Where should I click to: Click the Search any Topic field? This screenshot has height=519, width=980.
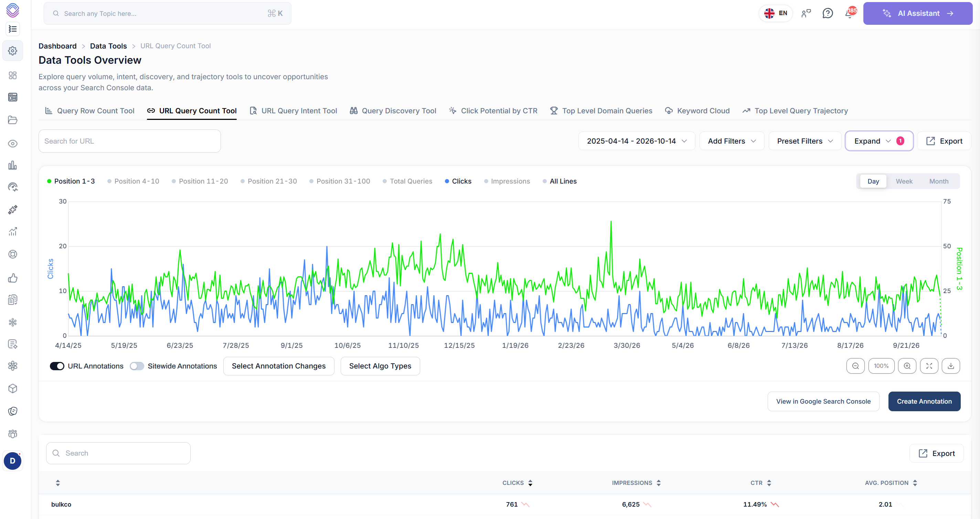(x=167, y=13)
